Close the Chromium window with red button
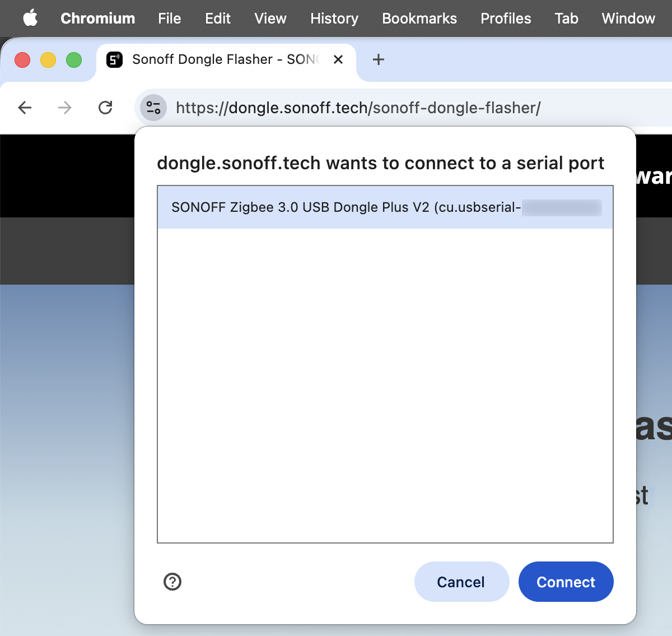The width and height of the screenshot is (672, 636). click(x=22, y=59)
